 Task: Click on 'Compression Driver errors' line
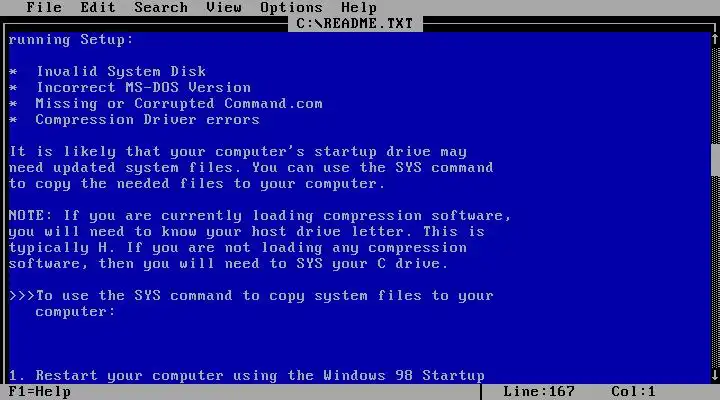[147, 120]
